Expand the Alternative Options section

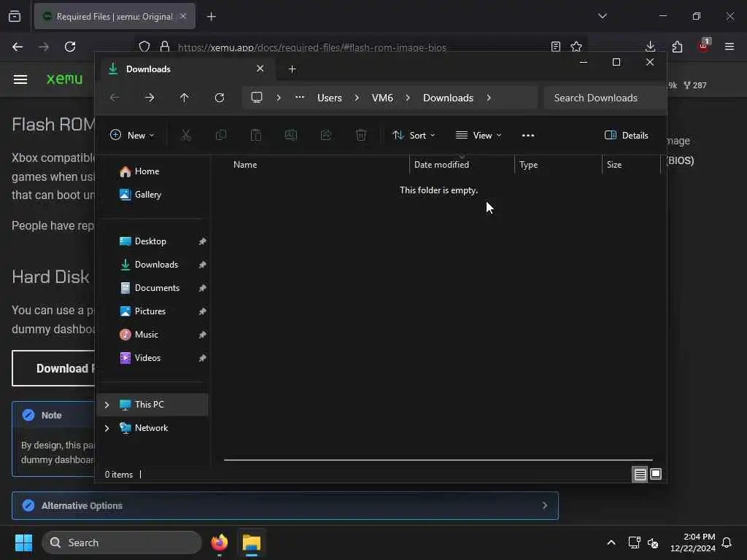[x=285, y=506]
